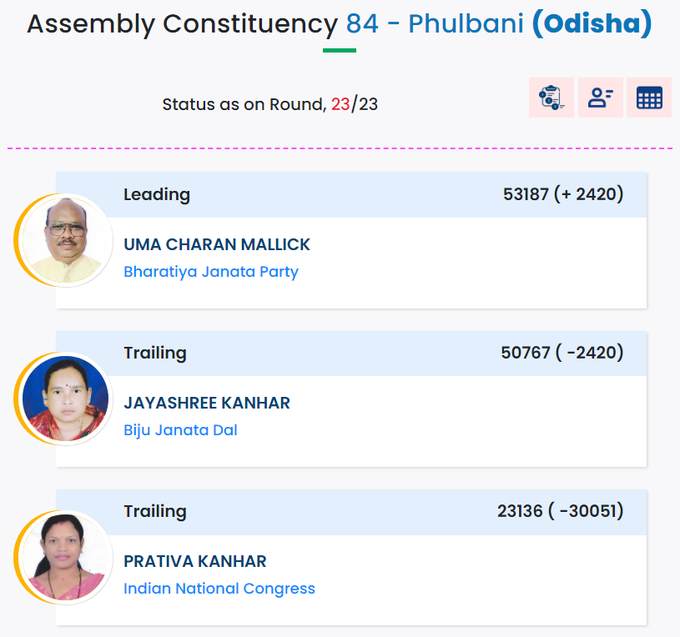Image resolution: width=680 pixels, height=637 pixels.
Task: Click the (Odisha) state name in heading
Action: (x=592, y=23)
